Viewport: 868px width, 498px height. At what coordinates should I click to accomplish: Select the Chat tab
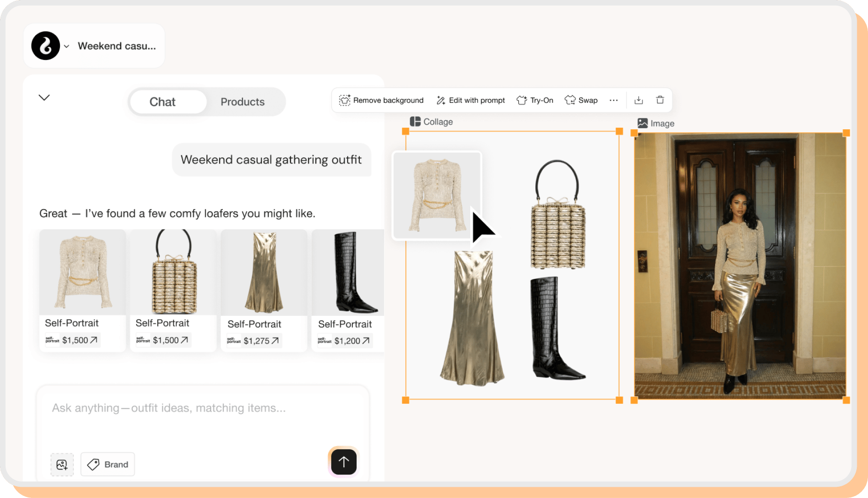point(162,102)
